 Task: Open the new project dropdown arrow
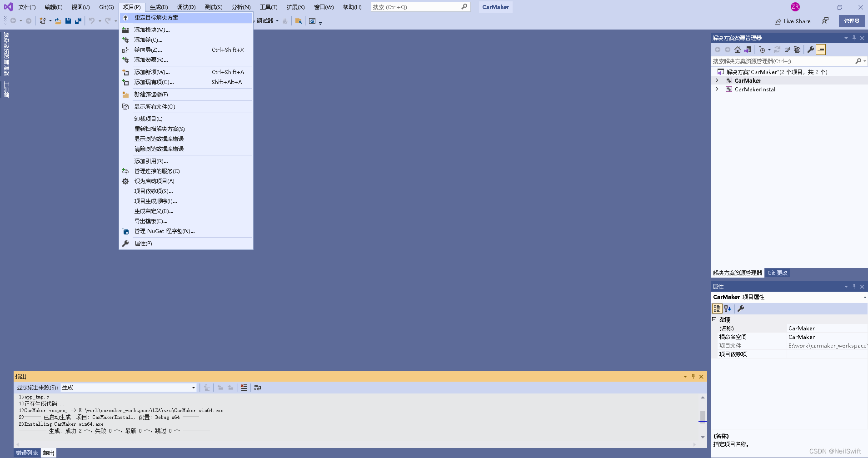50,21
